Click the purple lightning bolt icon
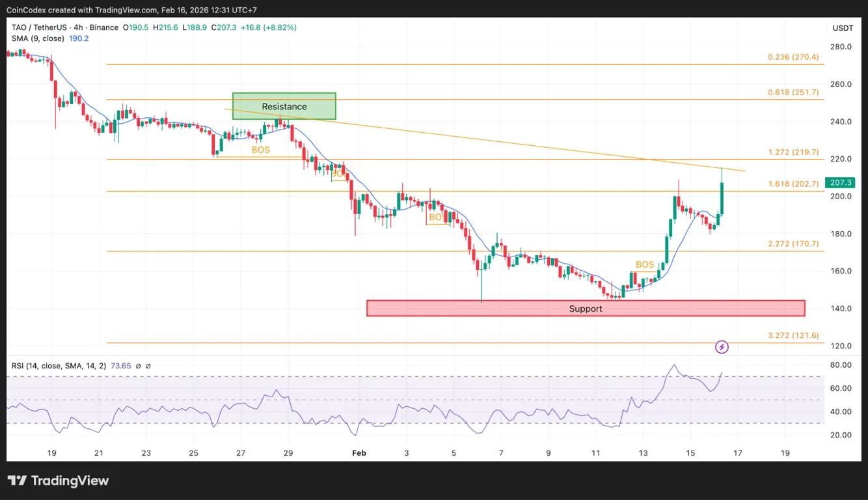Screen dimensions: 868x500 tap(722, 347)
